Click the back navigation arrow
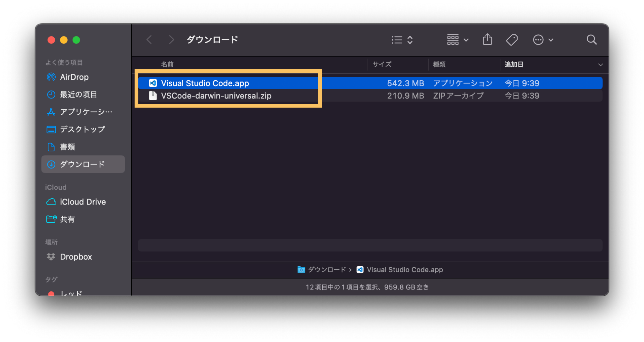Screen dimensions: 644x342 coord(149,40)
